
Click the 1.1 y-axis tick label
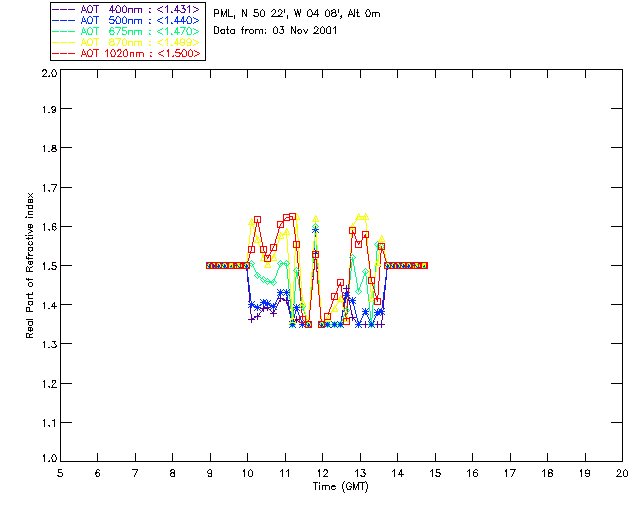tap(49, 423)
